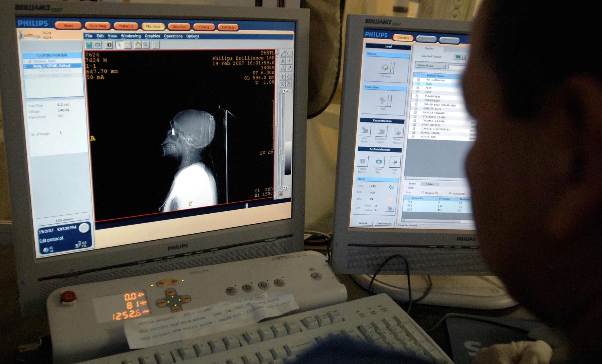Open the Selected Device dropdown arrow

464,57
